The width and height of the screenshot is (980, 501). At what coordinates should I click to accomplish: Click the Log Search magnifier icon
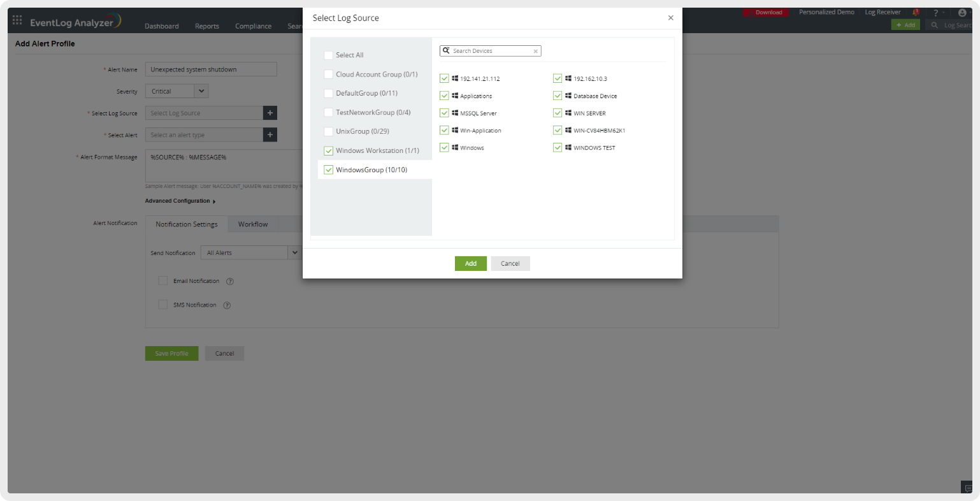click(935, 25)
